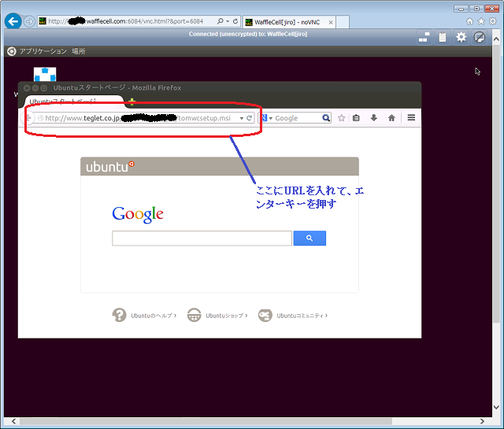Click the Firefox search magnifier icon
Viewport: 504px width, 429px height.
[326, 118]
